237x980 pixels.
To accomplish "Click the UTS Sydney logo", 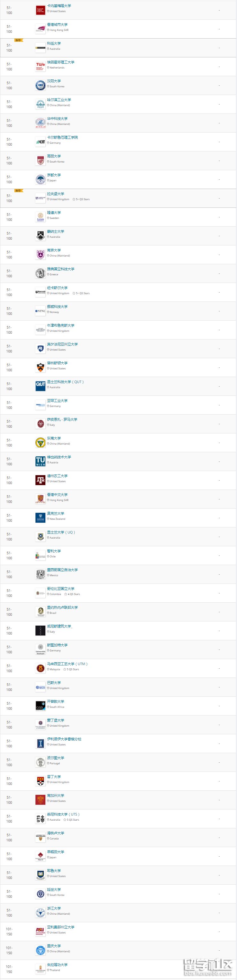I will point(40,819).
